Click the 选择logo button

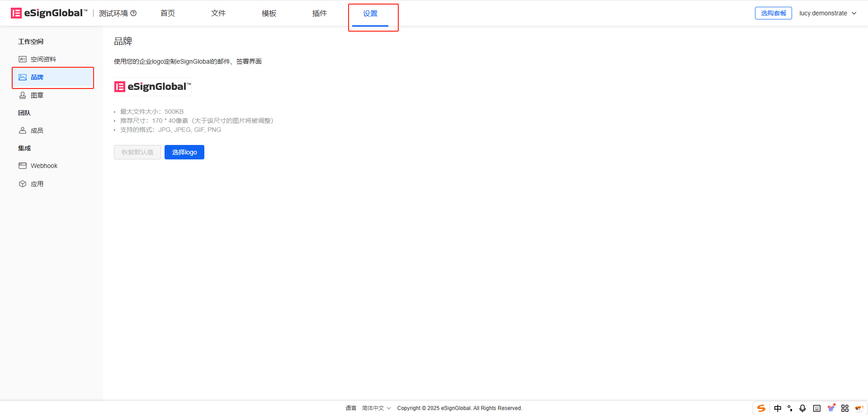(184, 152)
